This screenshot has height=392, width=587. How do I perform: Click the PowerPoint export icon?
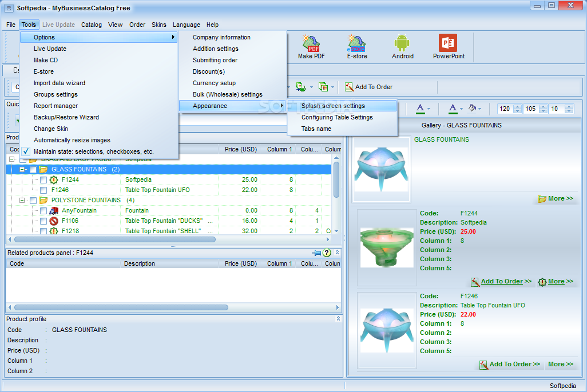click(x=449, y=47)
